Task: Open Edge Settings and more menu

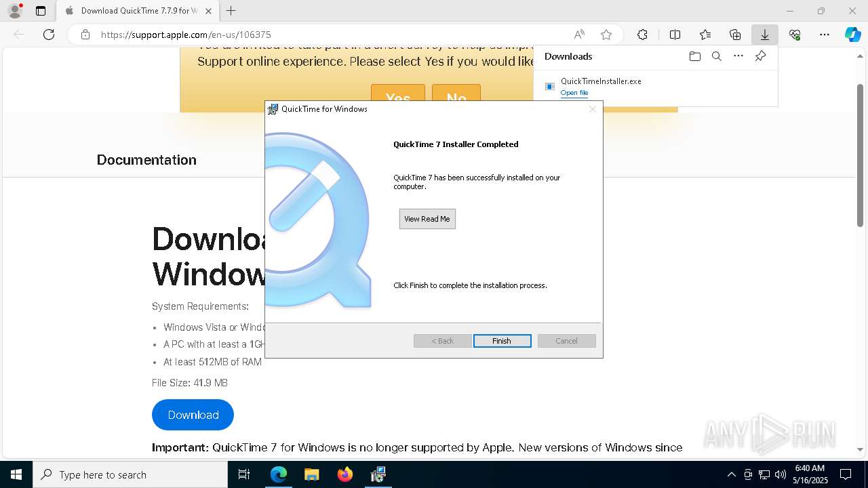Action: (825, 35)
